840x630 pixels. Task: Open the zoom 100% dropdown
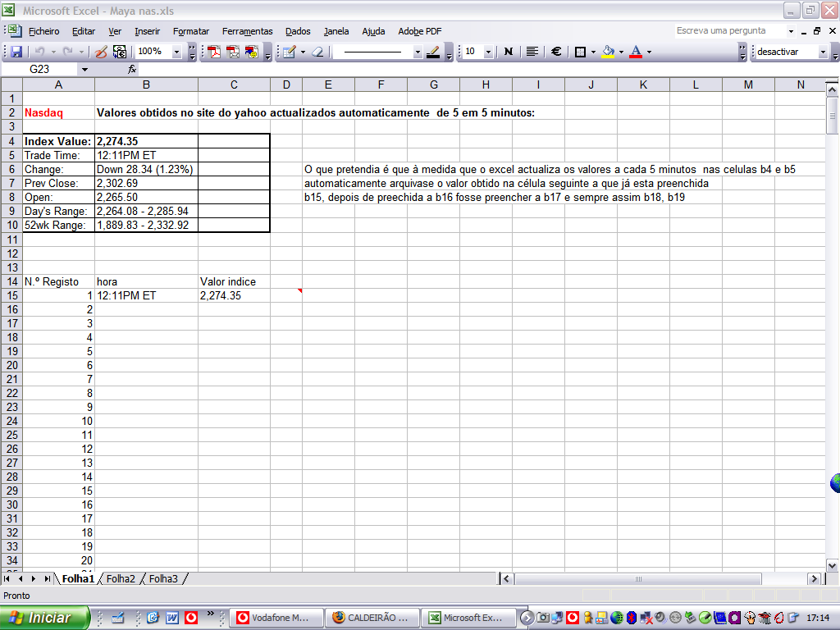[177, 52]
